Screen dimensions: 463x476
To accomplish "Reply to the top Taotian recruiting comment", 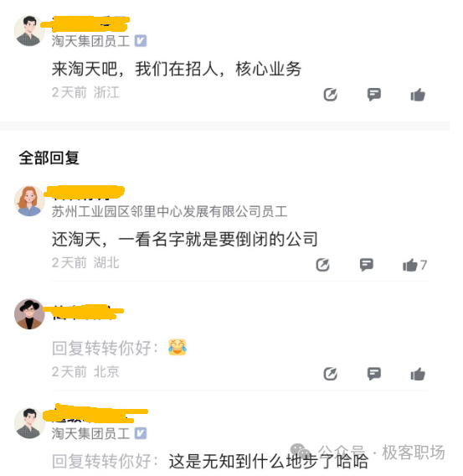I will click(374, 95).
